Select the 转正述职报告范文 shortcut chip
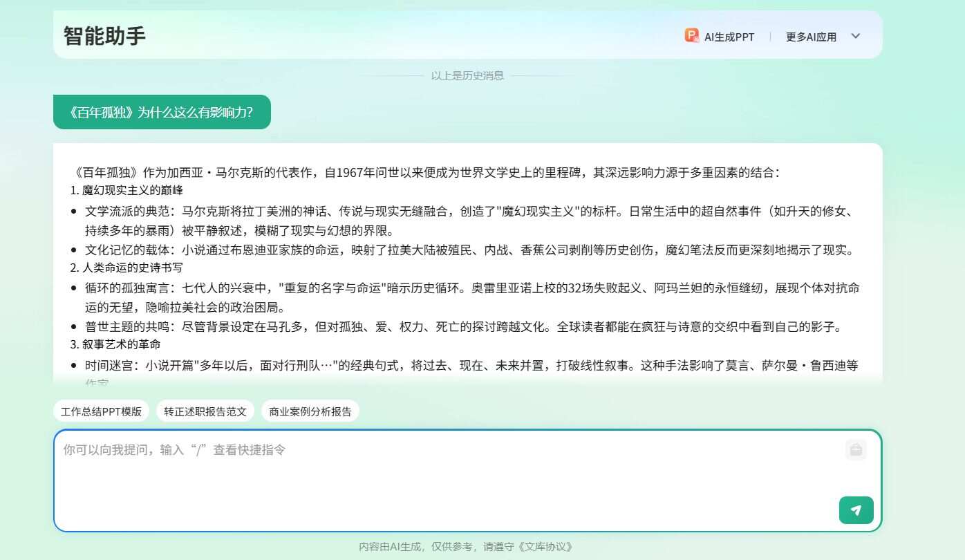This screenshot has width=965, height=560. coord(205,411)
